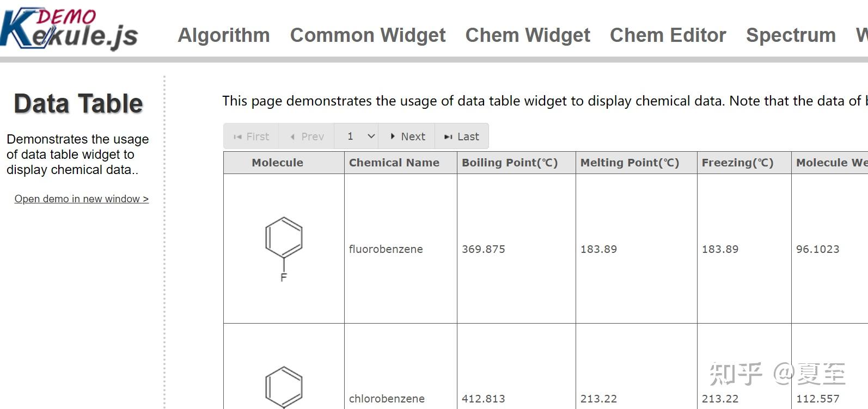Screen dimensions: 868x409
Task: Click the First page button
Action: click(251, 137)
